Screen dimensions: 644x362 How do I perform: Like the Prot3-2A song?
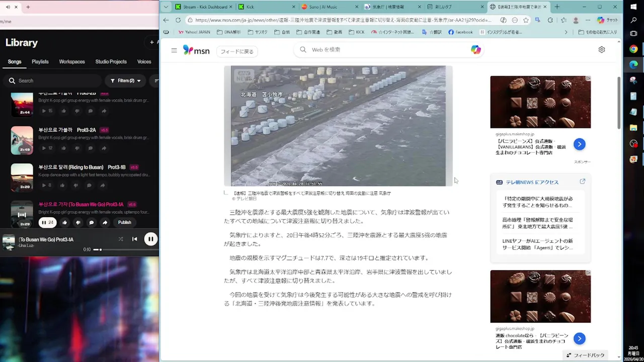click(x=64, y=148)
